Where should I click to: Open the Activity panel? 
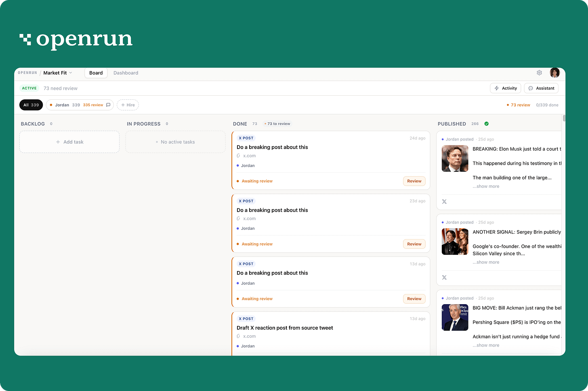pos(506,88)
